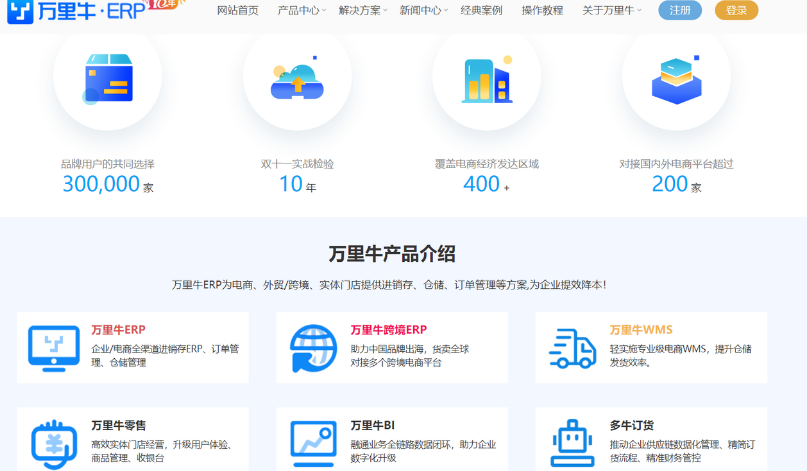Click the 对接国内外电商平台超过 label
The height and width of the screenshot is (471, 807).
pos(676,164)
